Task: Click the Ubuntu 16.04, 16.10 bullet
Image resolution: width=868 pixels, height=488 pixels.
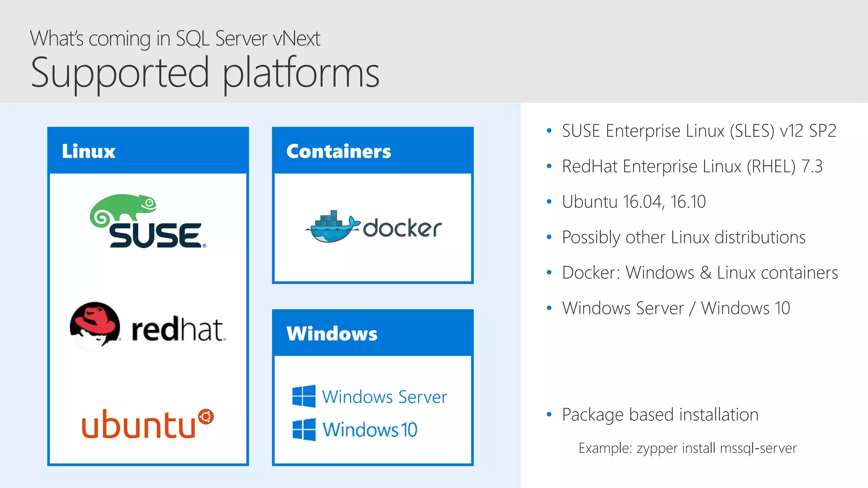Action: (634, 202)
